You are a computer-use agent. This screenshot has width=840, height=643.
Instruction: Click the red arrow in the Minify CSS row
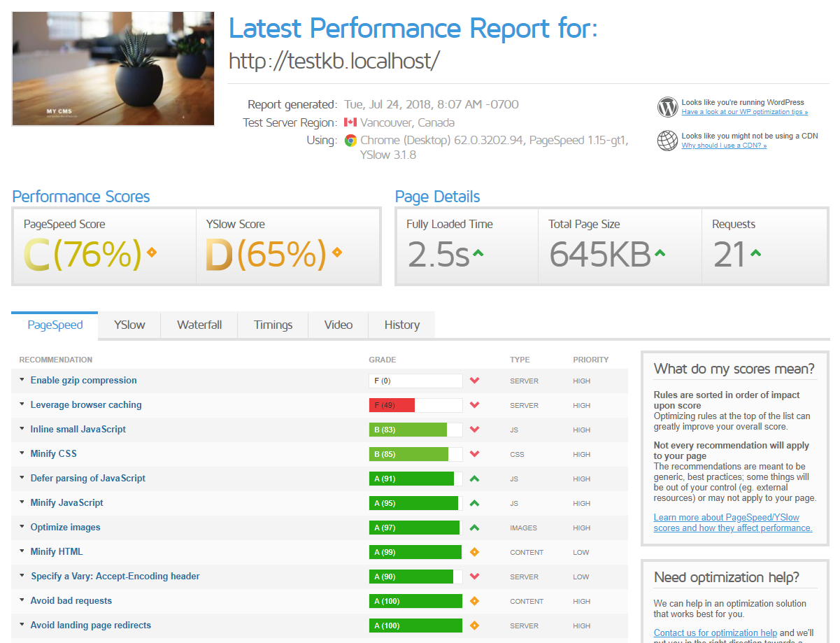click(x=474, y=454)
